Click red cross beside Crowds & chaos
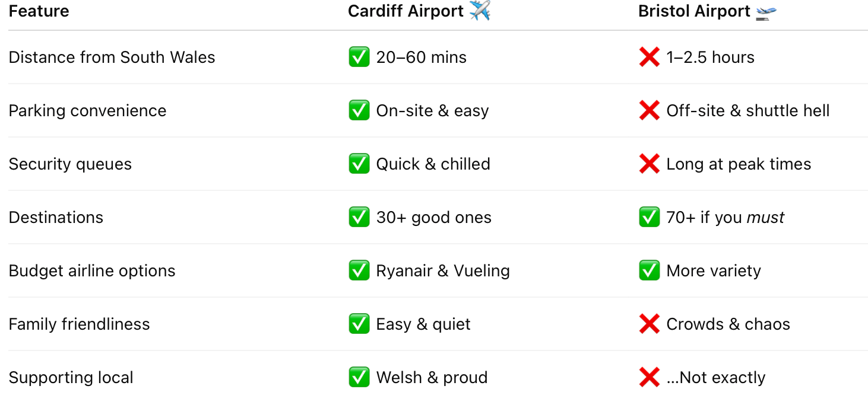 click(x=650, y=324)
